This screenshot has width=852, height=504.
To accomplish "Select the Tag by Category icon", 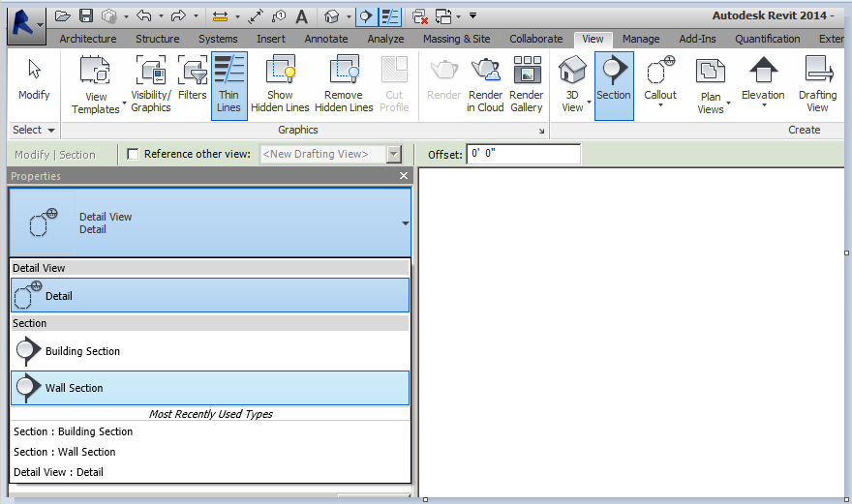I will pos(279,16).
